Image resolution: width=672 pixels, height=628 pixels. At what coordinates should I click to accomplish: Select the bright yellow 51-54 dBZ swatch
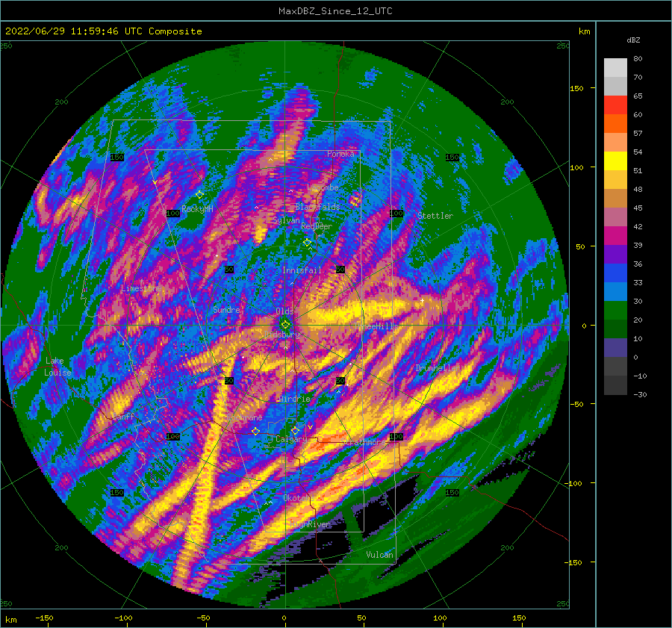pyautogui.click(x=615, y=161)
